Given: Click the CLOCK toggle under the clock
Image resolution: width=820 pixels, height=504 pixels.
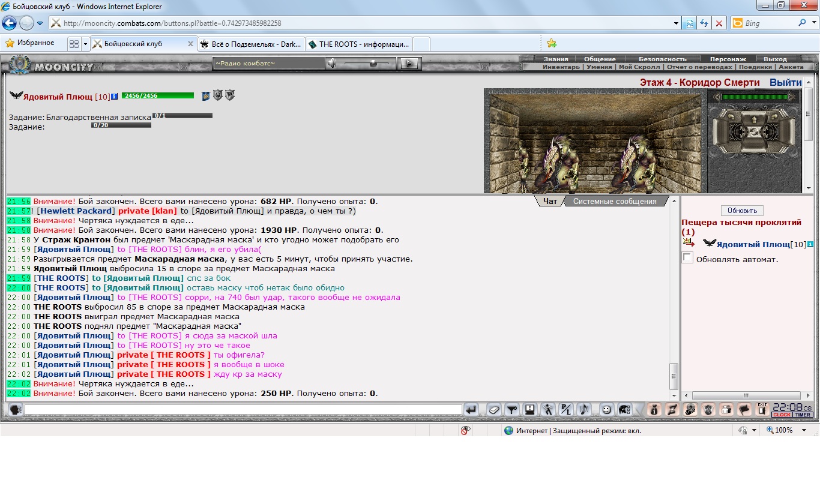Looking at the screenshot, I should click(x=782, y=415).
